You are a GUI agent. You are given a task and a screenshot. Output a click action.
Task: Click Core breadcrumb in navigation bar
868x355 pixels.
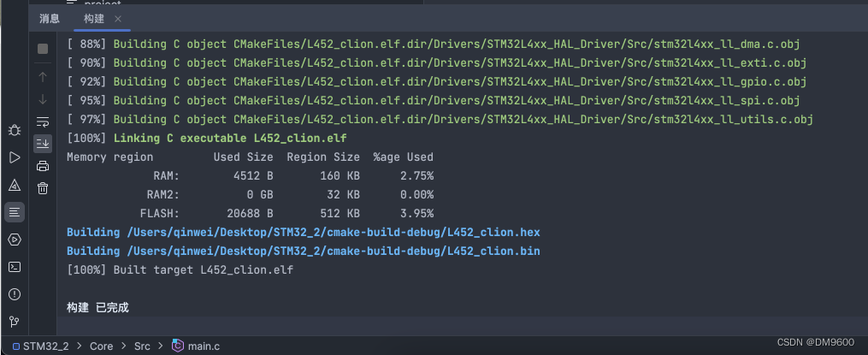tap(101, 346)
